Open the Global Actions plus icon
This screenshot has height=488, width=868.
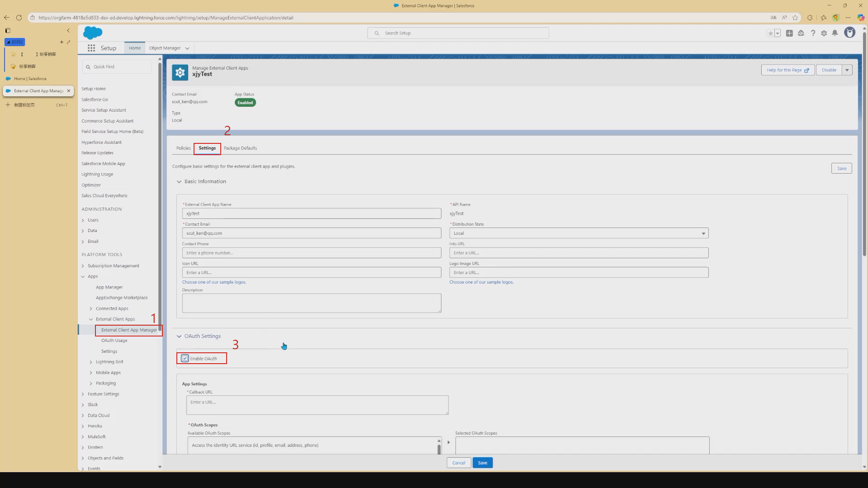tap(789, 33)
